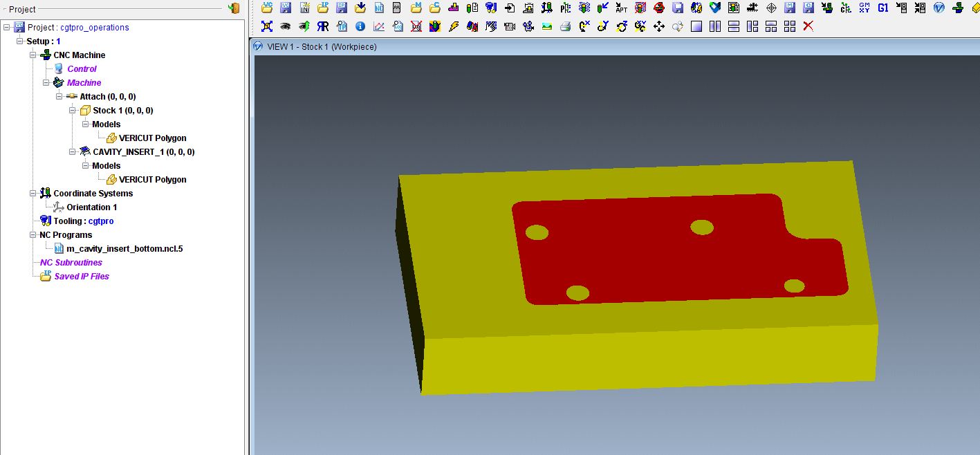Delete the active view with red X
The image size is (980, 455).
807,26
